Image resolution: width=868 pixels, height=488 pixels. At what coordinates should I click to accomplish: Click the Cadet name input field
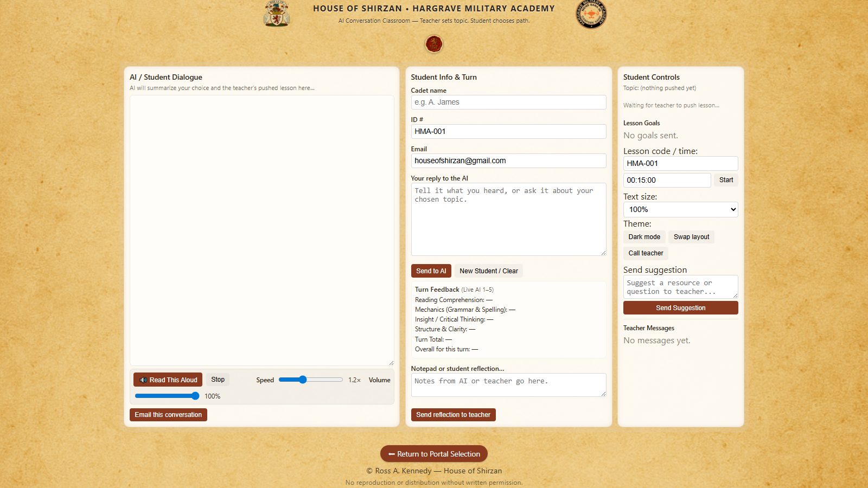coord(508,102)
